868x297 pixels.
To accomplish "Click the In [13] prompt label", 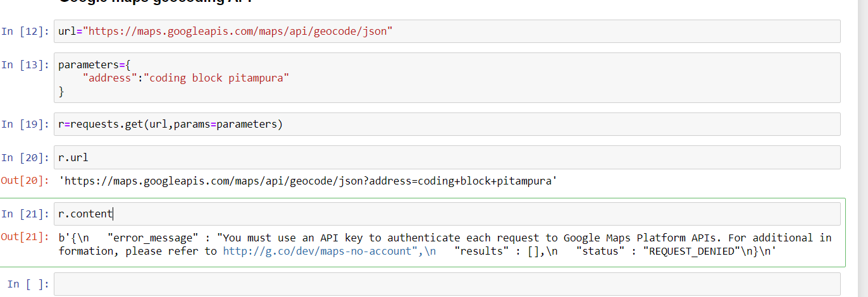I will point(25,64).
